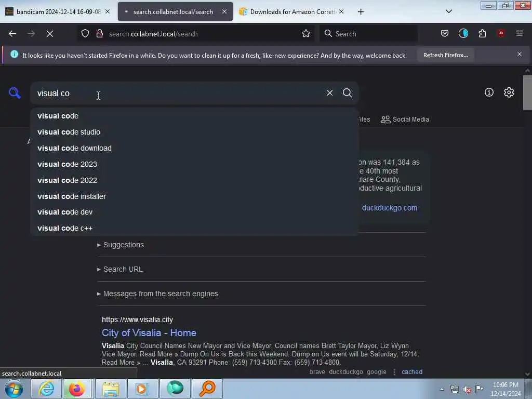532x399 pixels.
Task: Open the Windows Start button
Action: pos(14,389)
